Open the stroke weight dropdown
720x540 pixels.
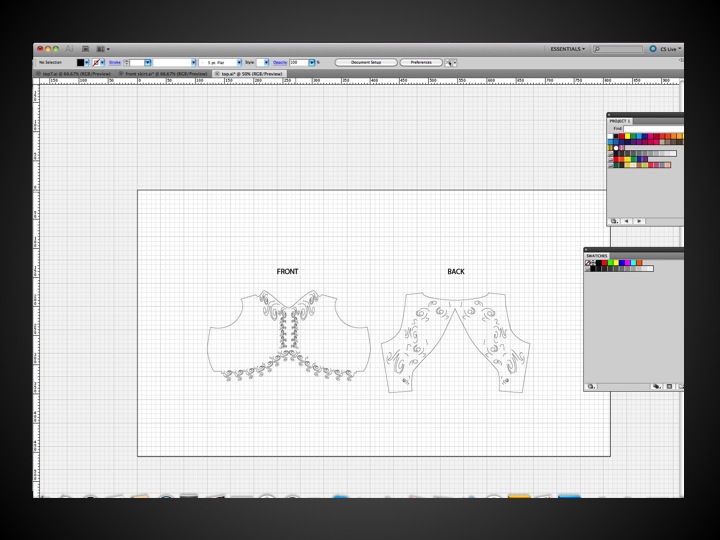click(x=147, y=62)
